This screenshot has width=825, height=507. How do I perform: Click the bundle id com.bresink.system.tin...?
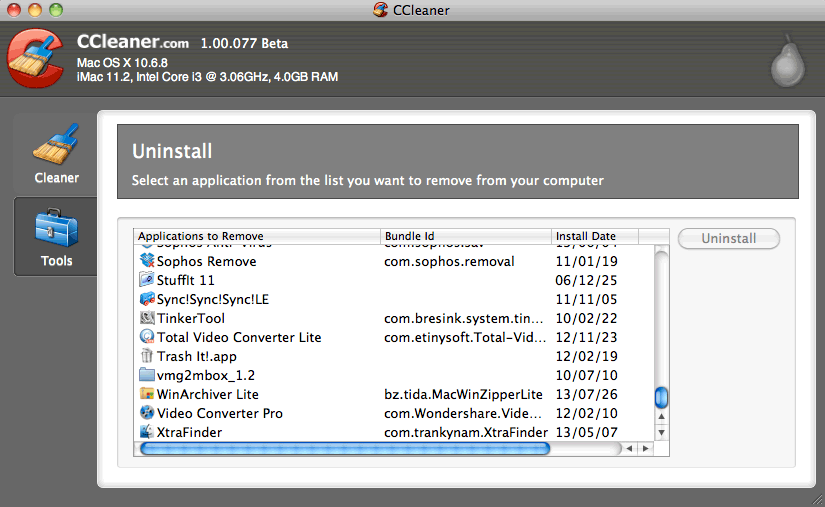coord(464,318)
